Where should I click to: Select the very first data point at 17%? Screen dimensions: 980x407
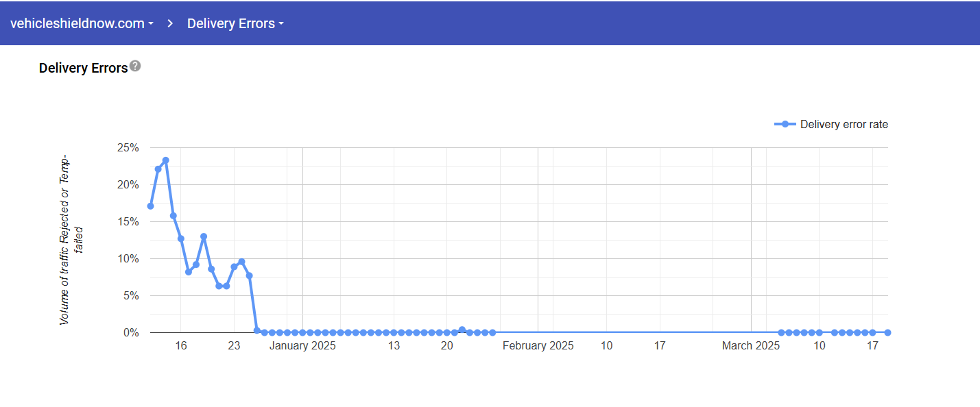click(150, 206)
